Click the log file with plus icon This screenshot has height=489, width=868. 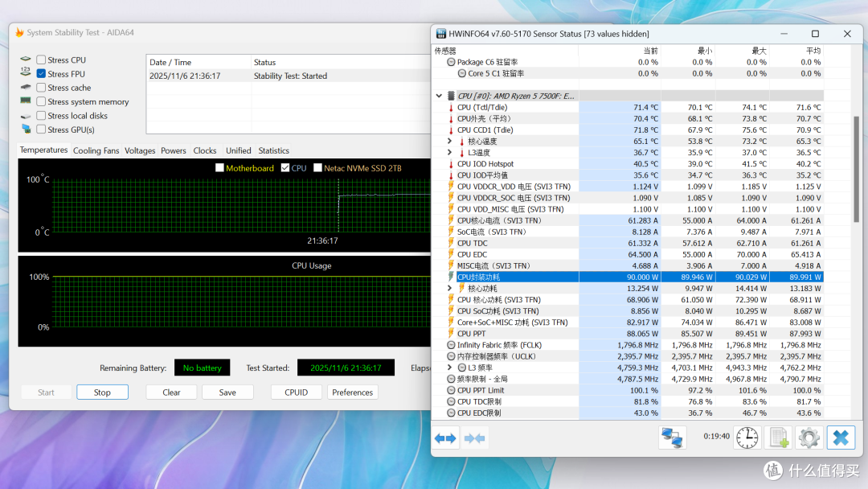pyautogui.click(x=779, y=438)
